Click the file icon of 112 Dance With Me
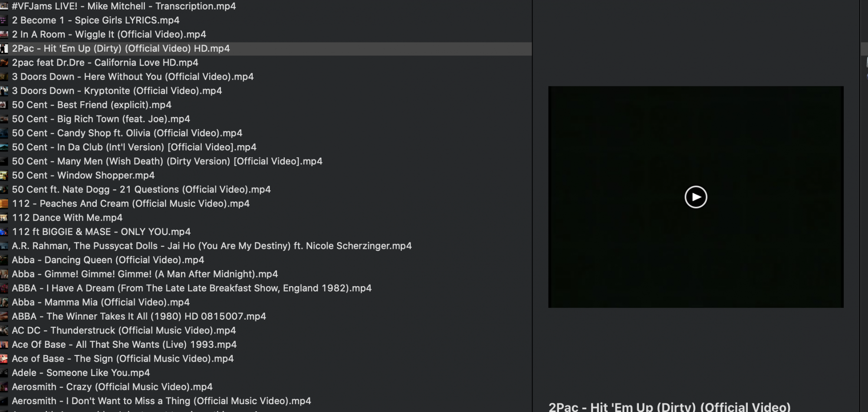Image resolution: width=868 pixels, height=412 pixels. (4, 218)
